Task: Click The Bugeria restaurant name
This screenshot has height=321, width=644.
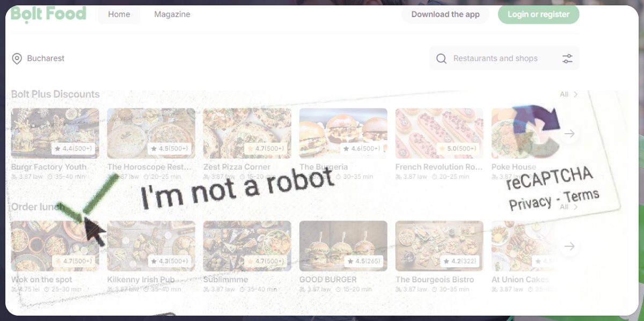Action: click(x=324, y=167)
